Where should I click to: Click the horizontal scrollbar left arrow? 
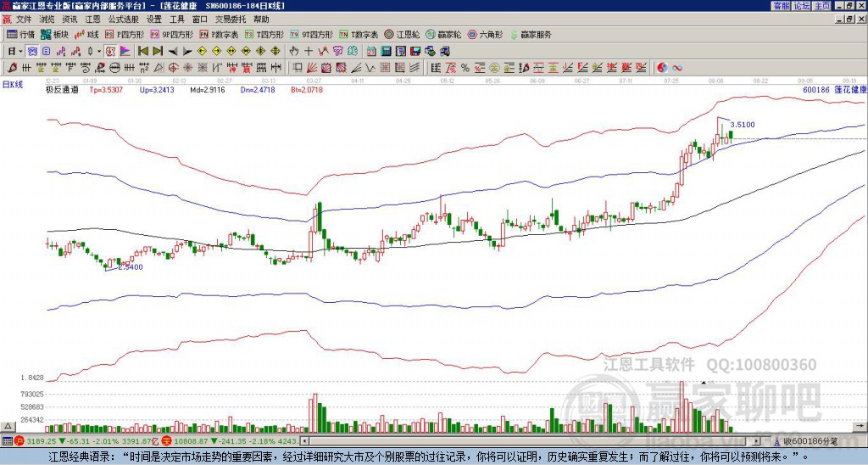(x=304, y=441)
